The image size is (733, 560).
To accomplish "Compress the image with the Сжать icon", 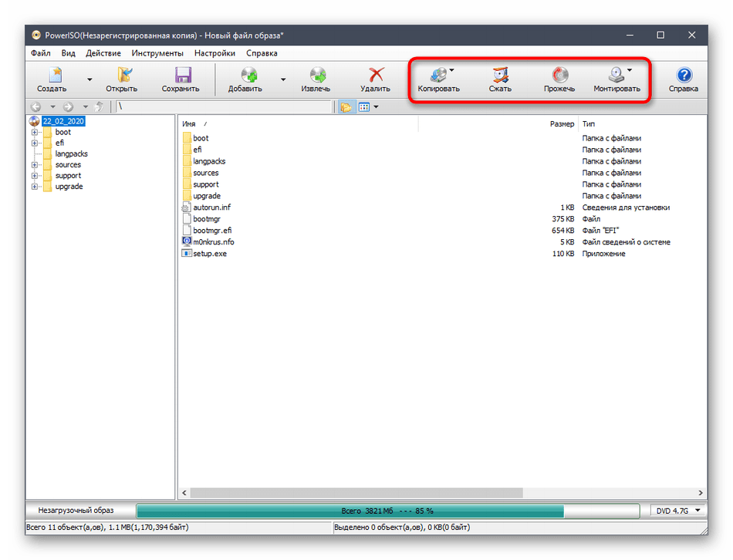I will click(x=500, y=76).
